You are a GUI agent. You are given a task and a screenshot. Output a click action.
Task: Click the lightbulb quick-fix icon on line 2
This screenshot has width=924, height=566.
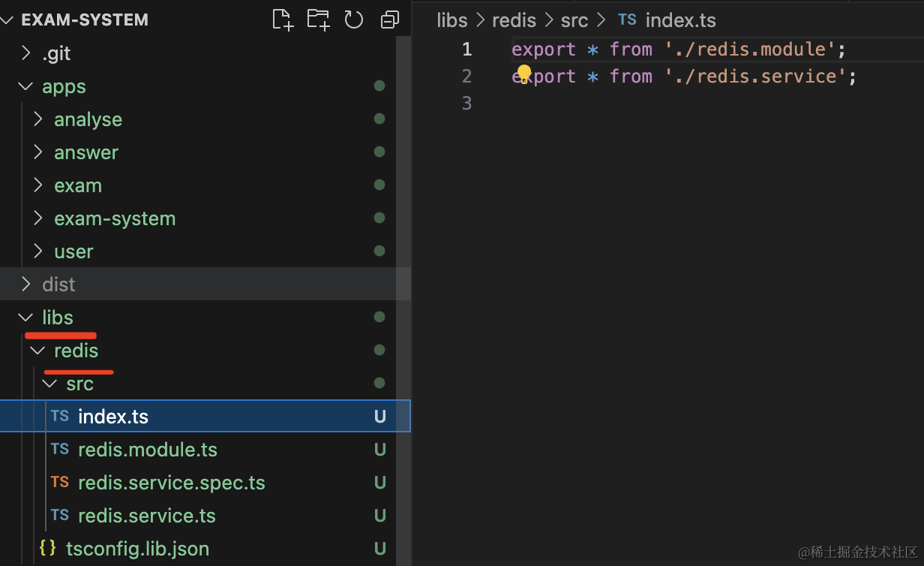tap(523, 73)
